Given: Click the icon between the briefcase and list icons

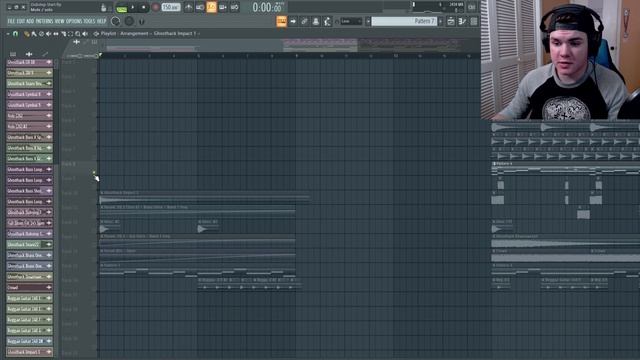Looking at the screenshot, I should [462, 21].
